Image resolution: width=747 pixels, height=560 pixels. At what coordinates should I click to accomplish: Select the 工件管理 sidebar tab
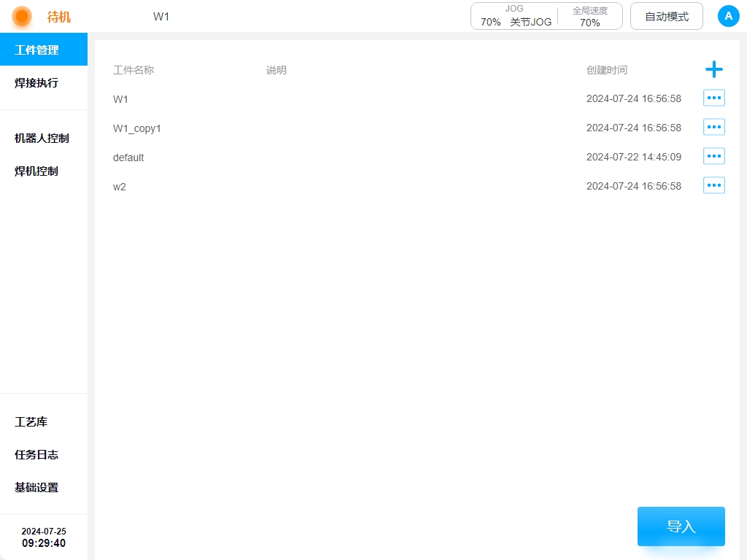pyautogui.click(x=44, y=50)
